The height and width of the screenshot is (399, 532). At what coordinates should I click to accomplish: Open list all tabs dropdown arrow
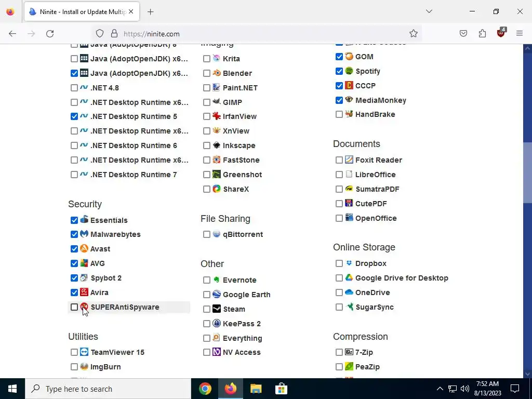point(429,11)
